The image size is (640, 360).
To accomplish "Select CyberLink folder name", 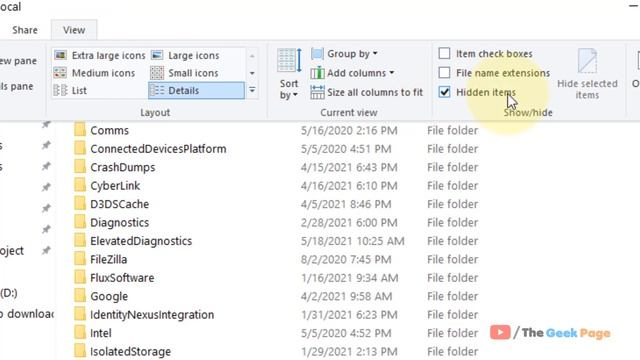I will point(115,186).
